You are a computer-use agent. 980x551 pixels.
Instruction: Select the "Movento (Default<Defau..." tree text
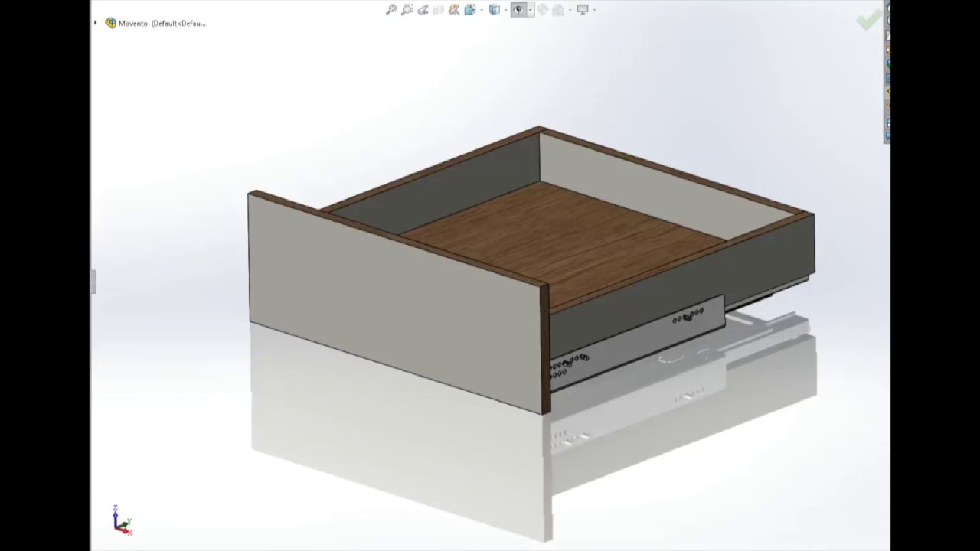162,23
